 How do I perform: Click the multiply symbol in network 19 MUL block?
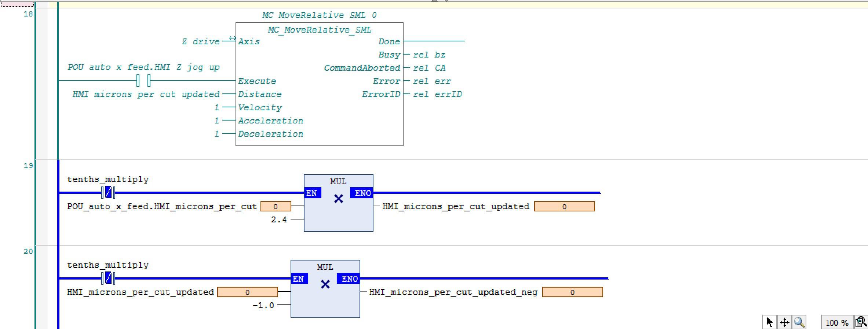pos(338,199)
